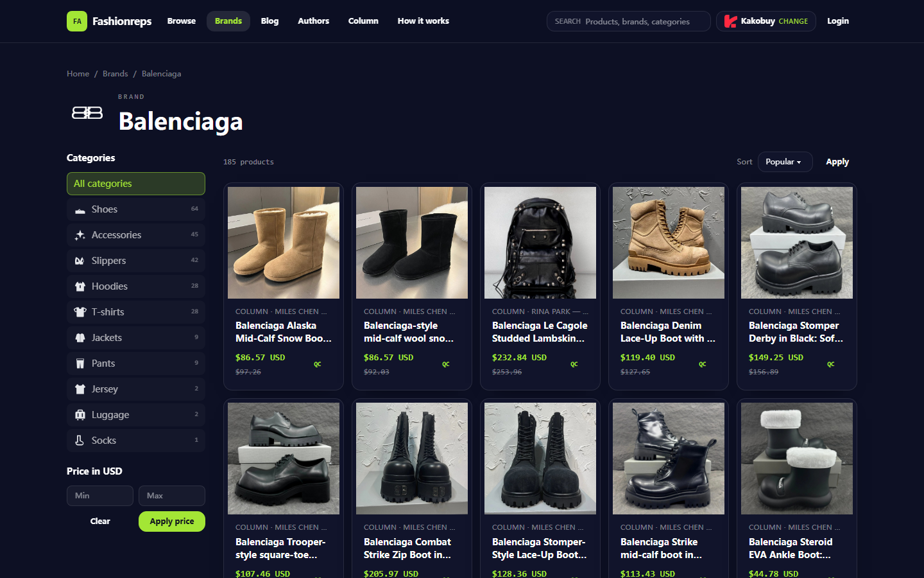Go to the Blog page
Image resolution: width=924 pixels, height=578 pixels.
click(269, 21)
